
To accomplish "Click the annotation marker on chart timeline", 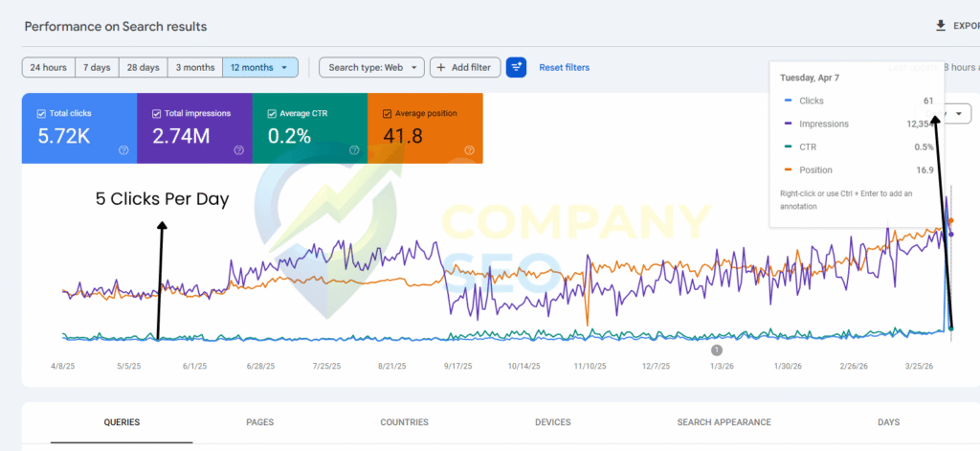I will tap(716, 350).
